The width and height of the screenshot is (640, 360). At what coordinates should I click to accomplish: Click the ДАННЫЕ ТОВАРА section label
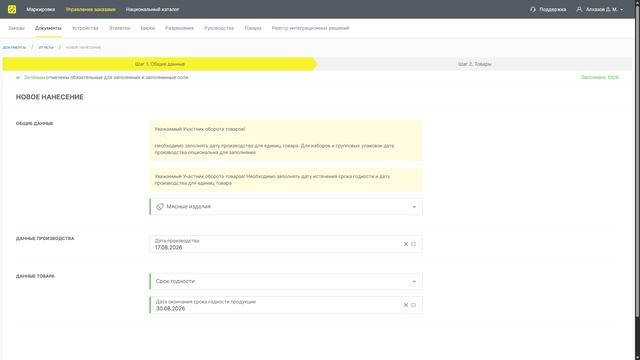click(x=35, y=276)
